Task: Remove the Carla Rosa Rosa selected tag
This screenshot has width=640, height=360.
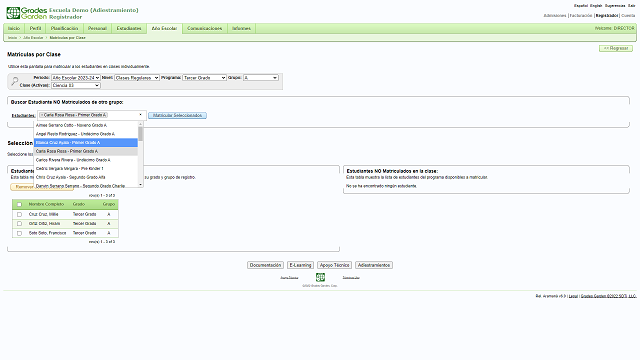Action: click(42, 115)
